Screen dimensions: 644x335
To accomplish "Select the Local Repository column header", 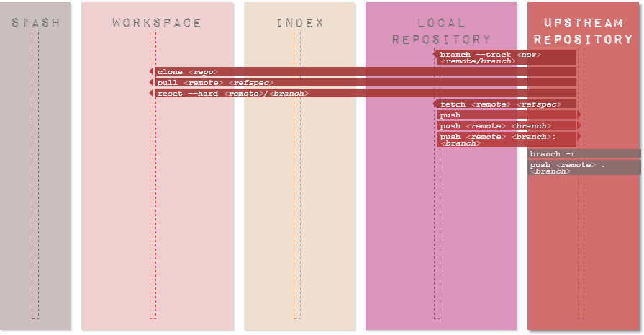I will click(x=441, y=31).
